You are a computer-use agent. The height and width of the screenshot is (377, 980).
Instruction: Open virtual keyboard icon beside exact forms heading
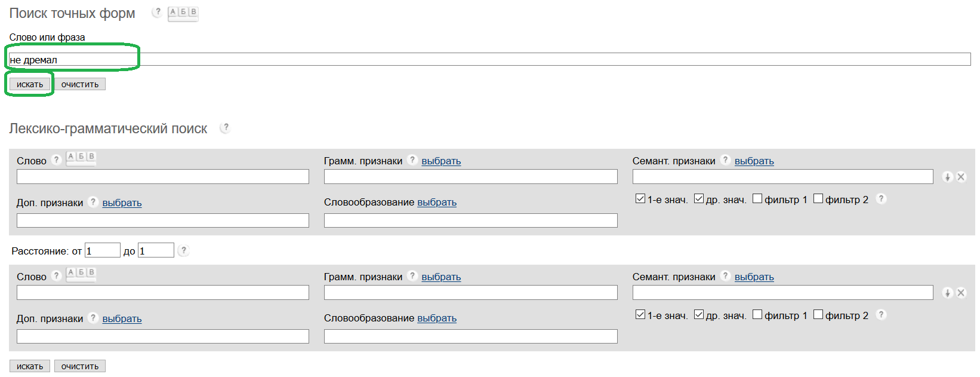pyautogui.click(x=183, y=13)
